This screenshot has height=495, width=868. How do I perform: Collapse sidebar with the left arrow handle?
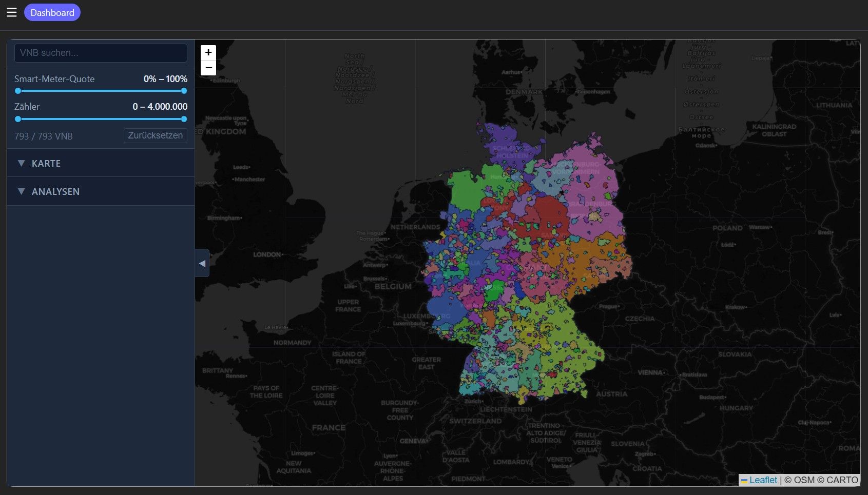tap(202, 263)
